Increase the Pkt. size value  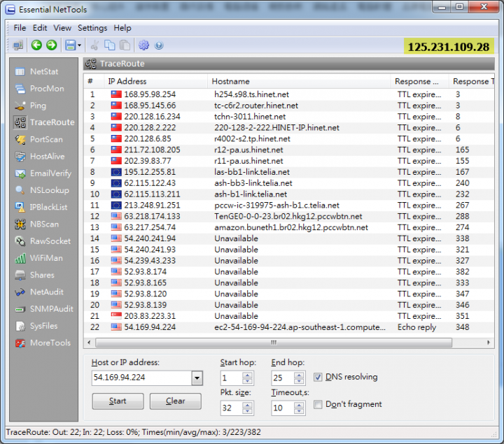(x=247, y=405)
